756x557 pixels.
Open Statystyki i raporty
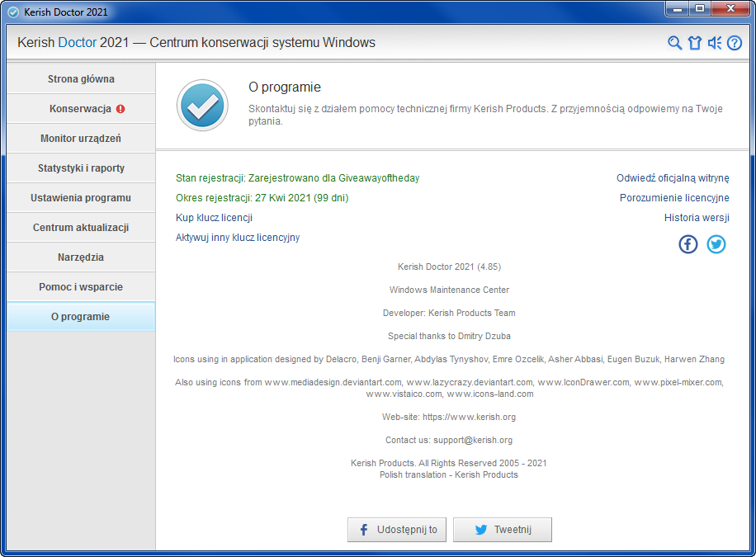(81, 168)
